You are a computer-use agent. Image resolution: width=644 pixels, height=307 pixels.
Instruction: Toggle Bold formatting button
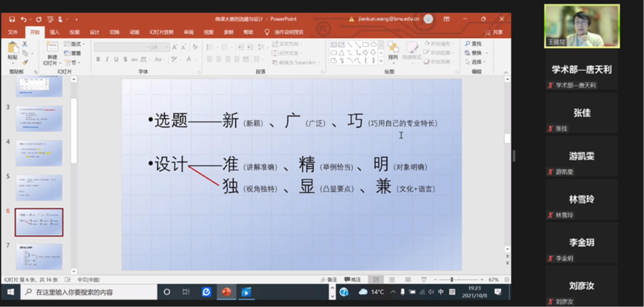(x=98, y=59)
